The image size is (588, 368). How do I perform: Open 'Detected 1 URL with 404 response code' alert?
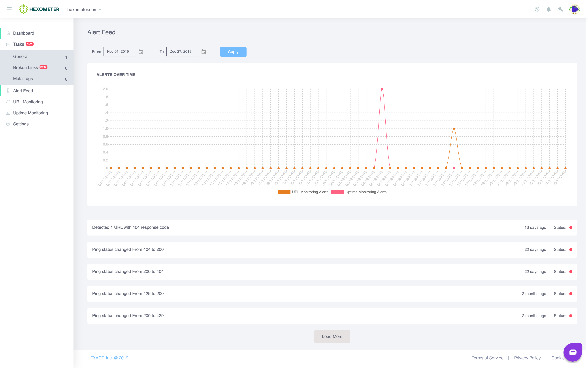(332, 228)
